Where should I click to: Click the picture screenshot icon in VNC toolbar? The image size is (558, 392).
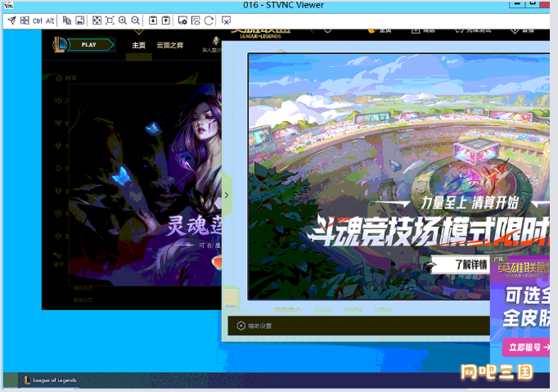pos(80,20)
